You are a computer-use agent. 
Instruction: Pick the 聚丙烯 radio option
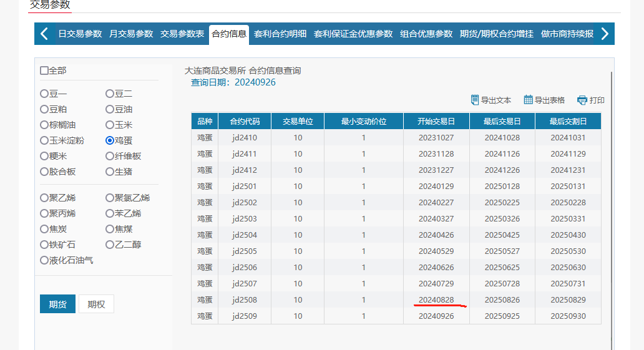tap(44, 213)
